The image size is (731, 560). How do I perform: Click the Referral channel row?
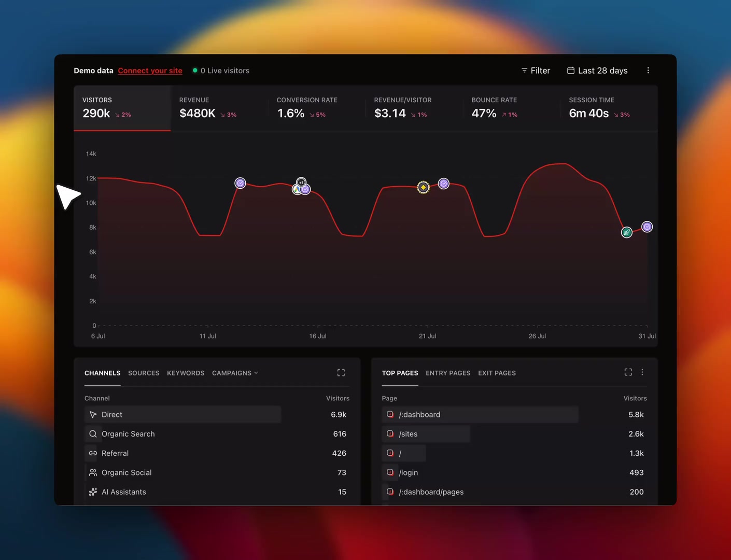click(217, 453)
